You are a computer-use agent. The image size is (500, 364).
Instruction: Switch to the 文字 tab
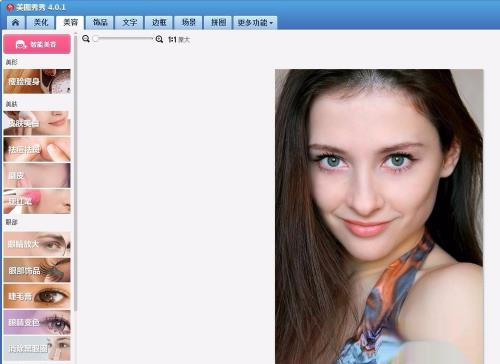click(130, 23)
